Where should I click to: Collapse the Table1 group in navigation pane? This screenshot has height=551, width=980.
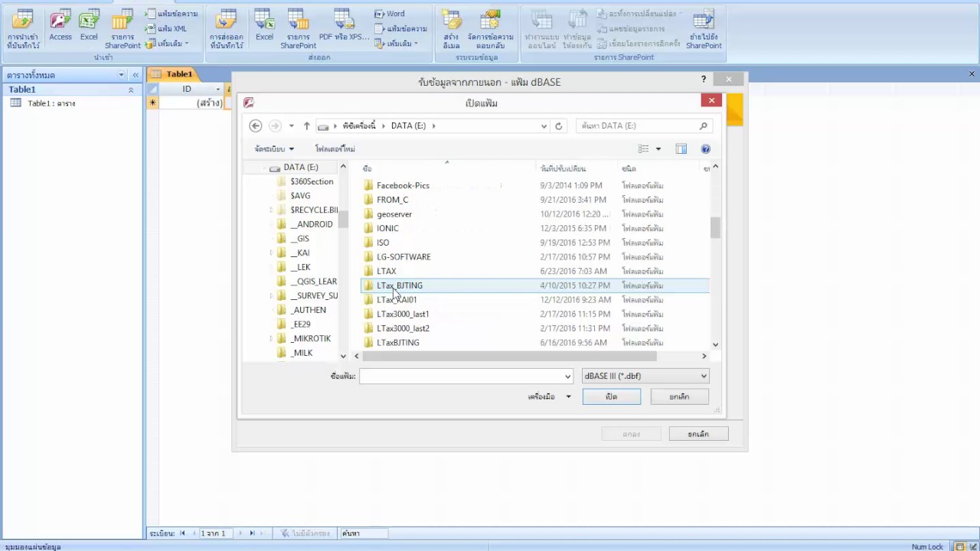tap(131, 90)
